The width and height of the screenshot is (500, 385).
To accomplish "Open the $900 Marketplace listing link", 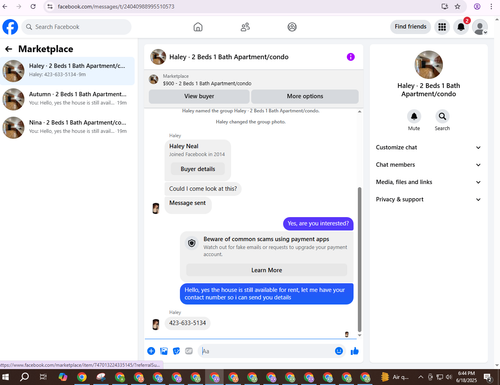I will [x=207, y=83].
